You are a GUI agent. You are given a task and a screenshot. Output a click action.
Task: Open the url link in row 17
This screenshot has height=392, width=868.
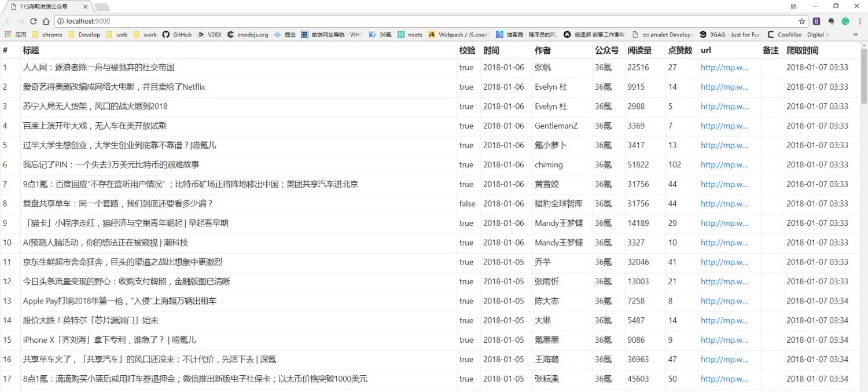[x=724, y=379]
